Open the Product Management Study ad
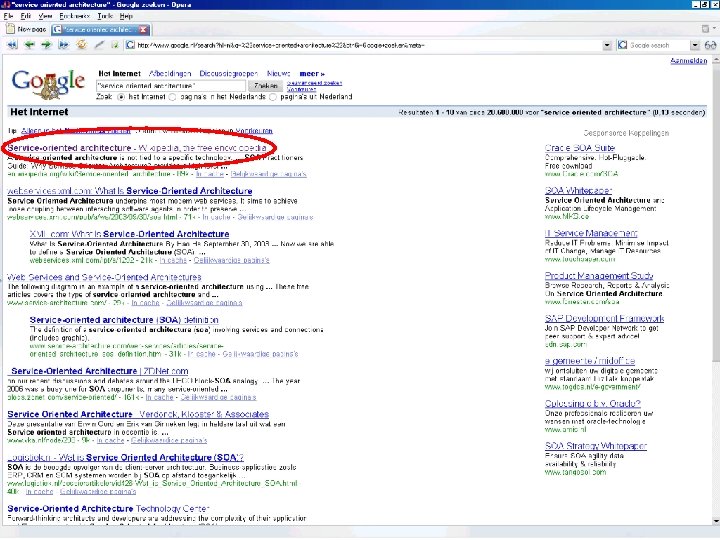The height and width of the screenshot is (540, 720). click(599, 276)
